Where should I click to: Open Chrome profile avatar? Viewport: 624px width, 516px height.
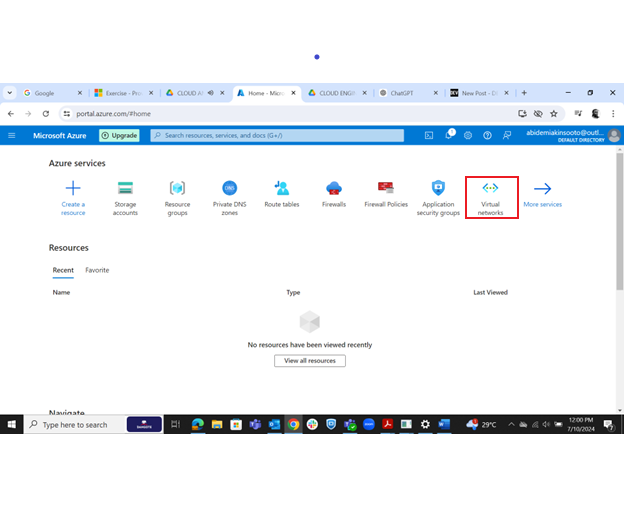[x=595, y=114]
